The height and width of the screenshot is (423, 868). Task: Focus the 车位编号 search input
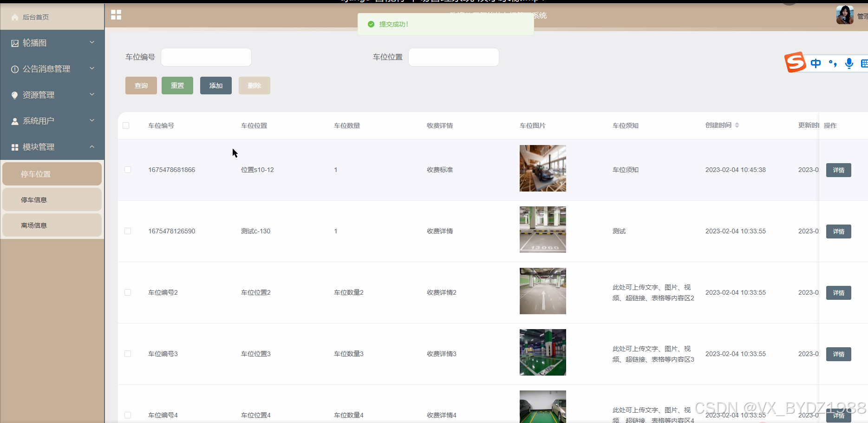(x=206, y=57)
